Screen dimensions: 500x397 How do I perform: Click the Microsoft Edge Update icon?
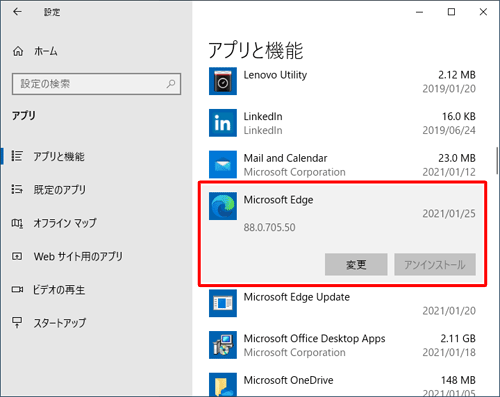[x=223, y=303]
